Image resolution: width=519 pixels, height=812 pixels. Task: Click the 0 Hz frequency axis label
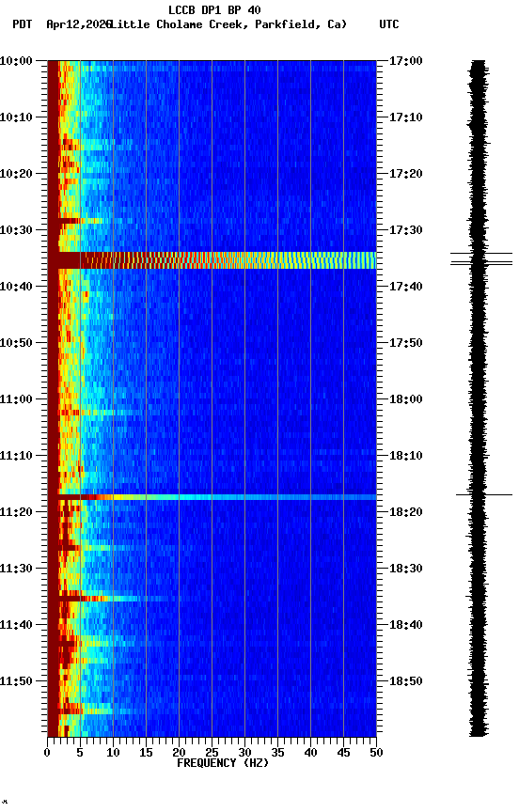point(47,753)
